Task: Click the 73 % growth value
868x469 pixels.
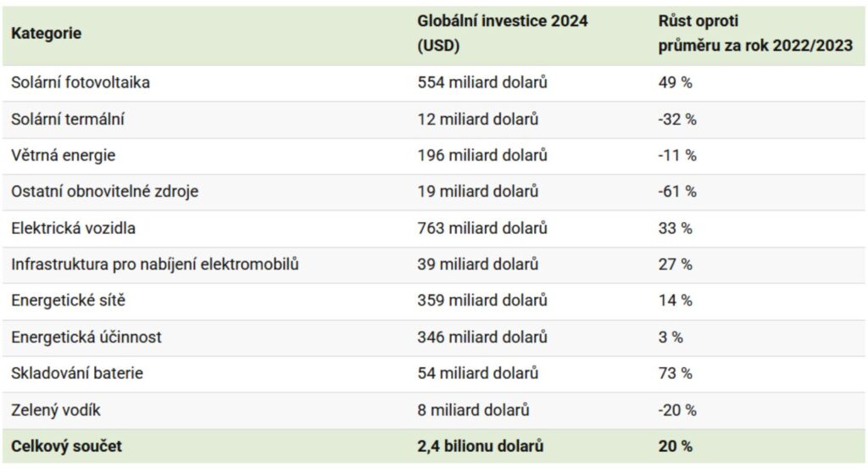Action: (676, 373)
